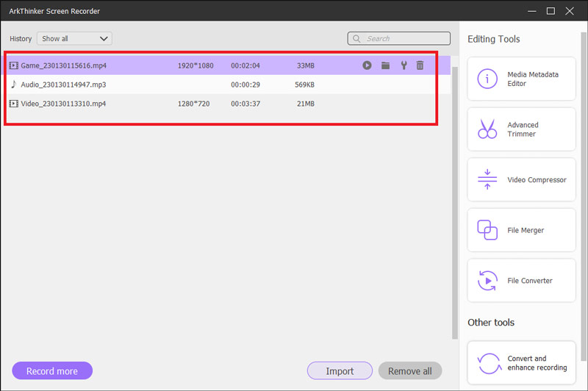Click the film icon beside Game_230130115616.mp4
This screenshot has width=588, height=391.
tap(13, 65)
